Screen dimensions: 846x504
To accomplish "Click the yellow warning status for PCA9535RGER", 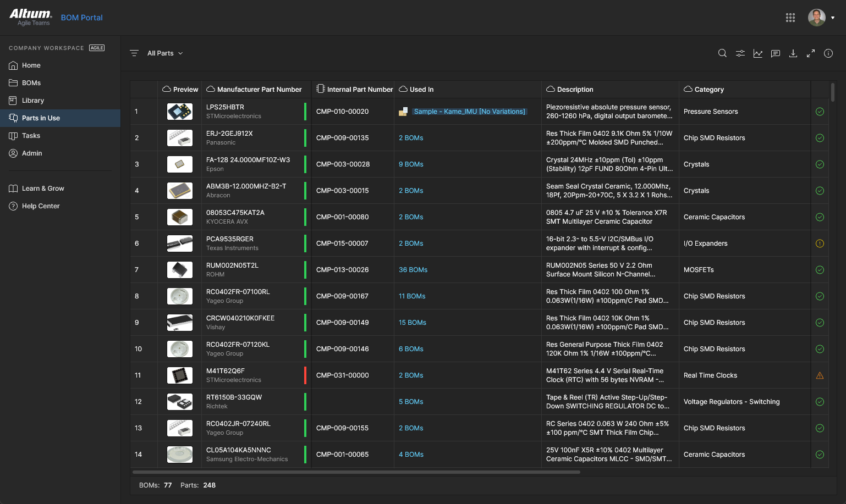I will 820,243.
